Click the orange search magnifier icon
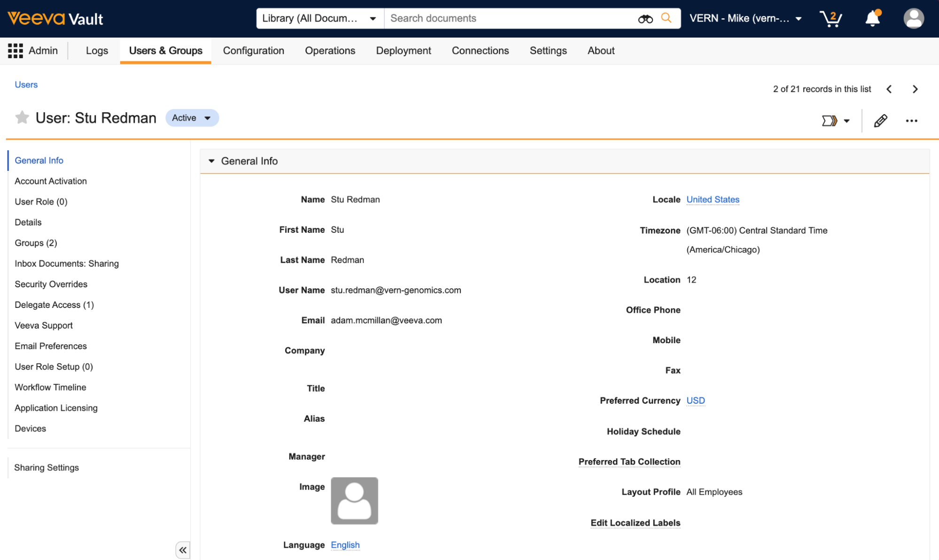Image resolution: width=939 pixels, height=560 pixels. 666,18
